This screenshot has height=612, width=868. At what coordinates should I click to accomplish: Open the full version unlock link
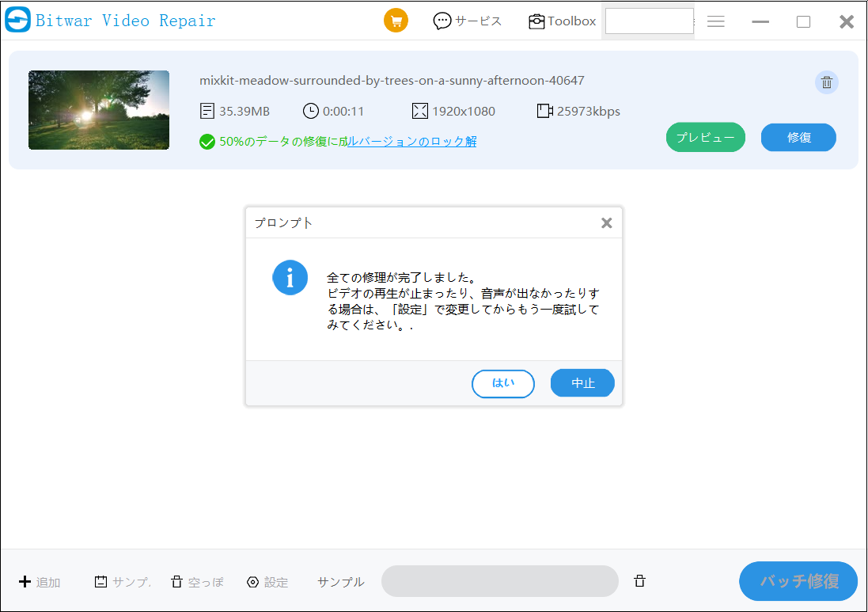click(x=413, y=142)
